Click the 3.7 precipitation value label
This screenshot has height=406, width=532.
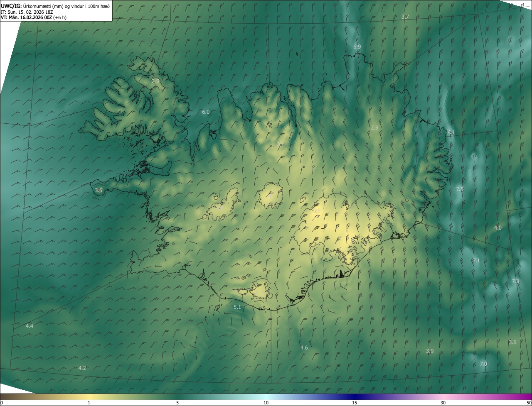coord(405,17)
